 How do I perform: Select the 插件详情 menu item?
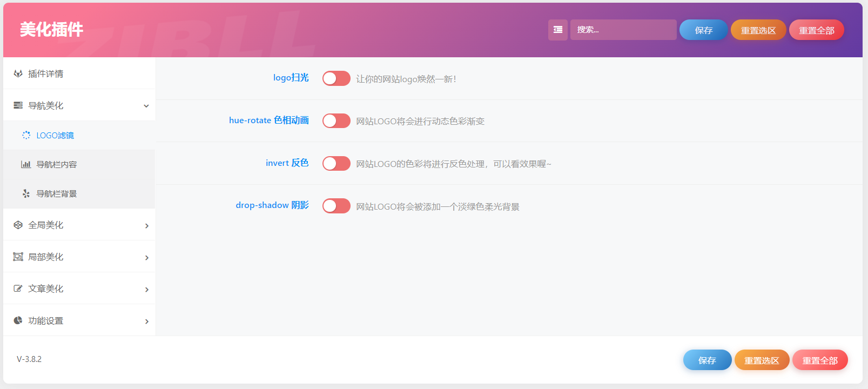click(x=46, y=73)
